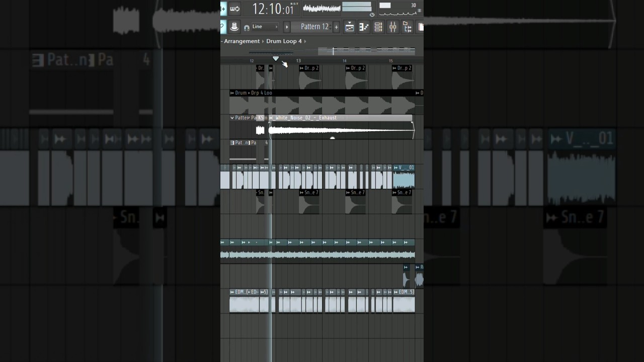Open the Mixer view icon

(x=393, y=27)
